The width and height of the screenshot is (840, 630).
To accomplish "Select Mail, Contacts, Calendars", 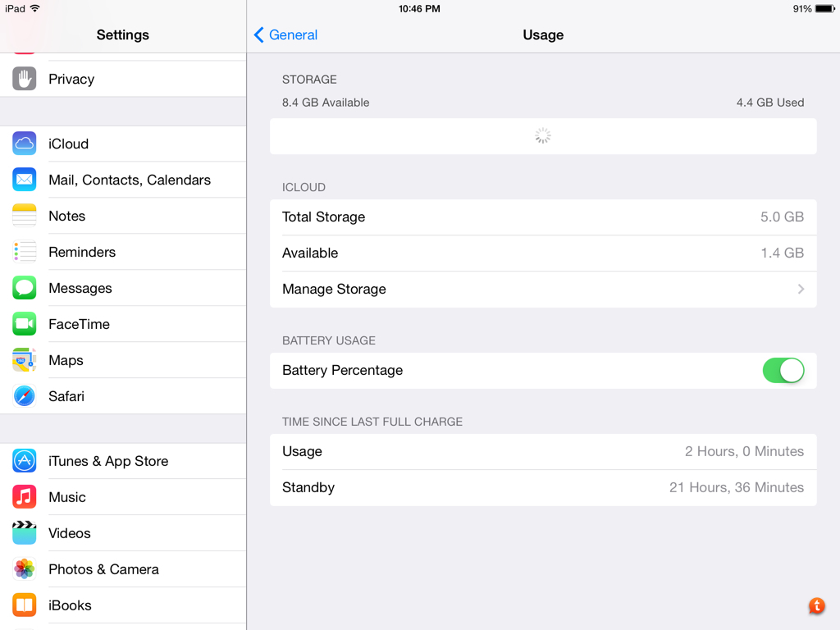I will click(x=123, y=180).
